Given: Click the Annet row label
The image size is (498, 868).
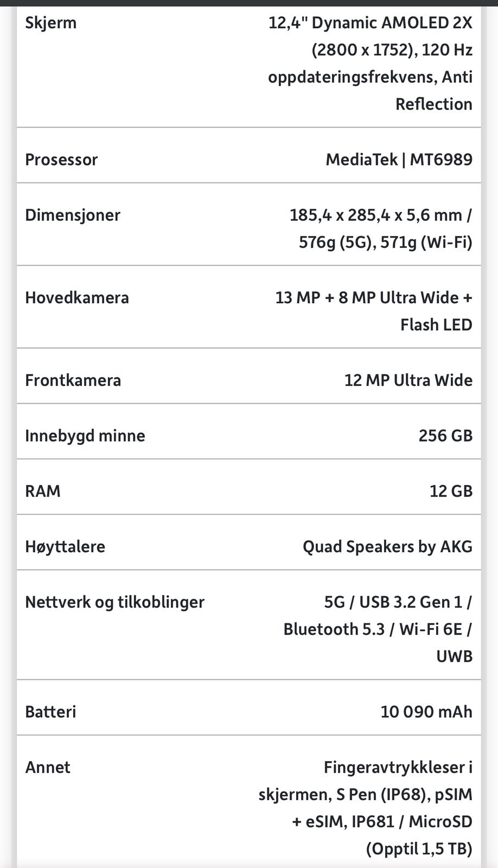Looking at the screenshot, I should coord(48,767).
